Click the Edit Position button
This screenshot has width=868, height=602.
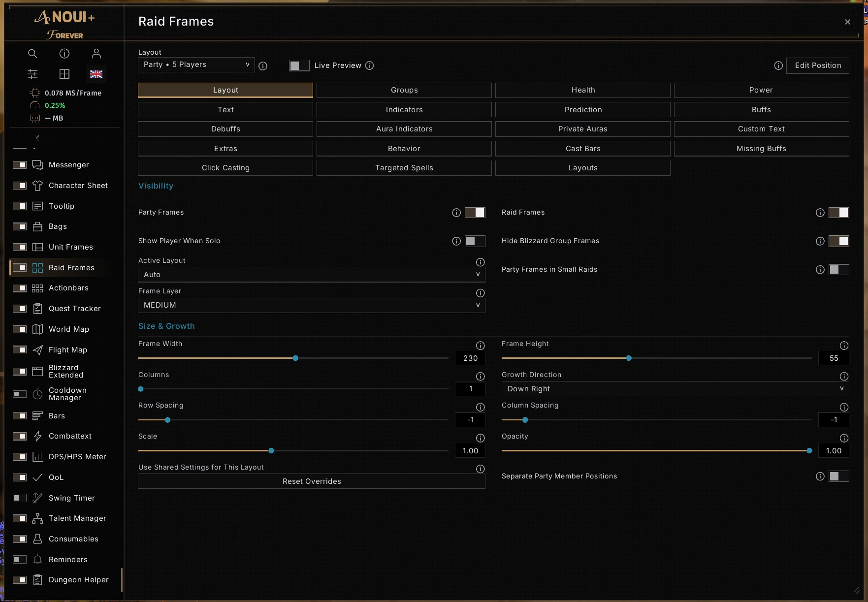(818, 65)
